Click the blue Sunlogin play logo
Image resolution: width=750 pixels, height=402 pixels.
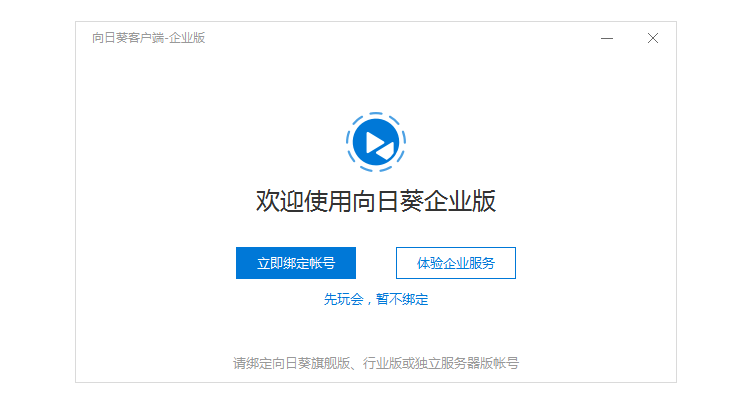[376, 142]
